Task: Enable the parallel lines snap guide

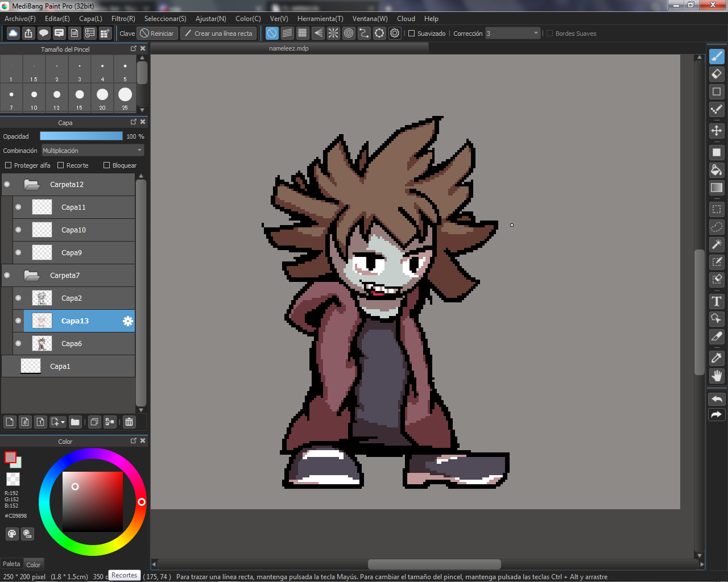Action: [x=287, y=34]
